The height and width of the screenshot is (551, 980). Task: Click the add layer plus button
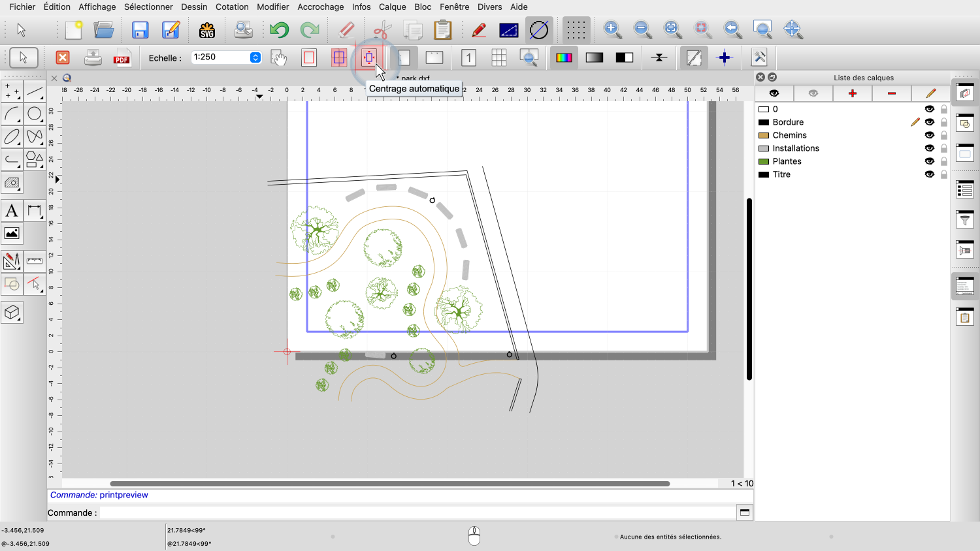click(852, 93)
